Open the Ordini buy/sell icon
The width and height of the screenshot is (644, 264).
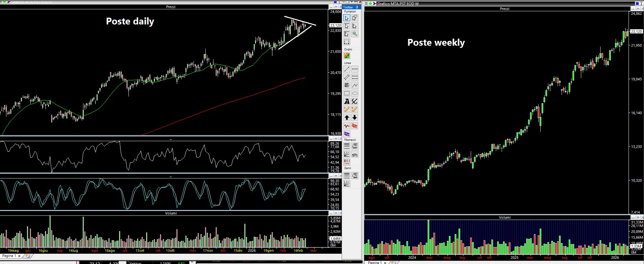coord(346,56)
